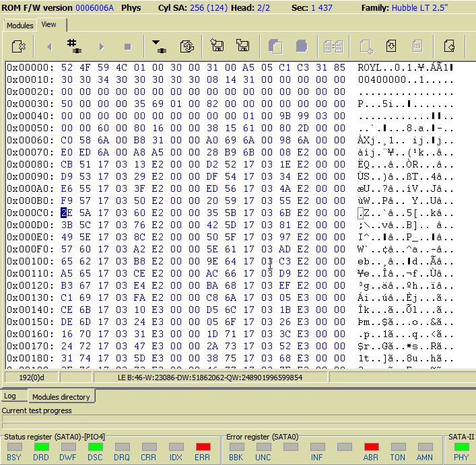This screenshot has height=465, width=476.
Task: Click the 00400000 ASCII text in second row
Action: tap(382, 79)
